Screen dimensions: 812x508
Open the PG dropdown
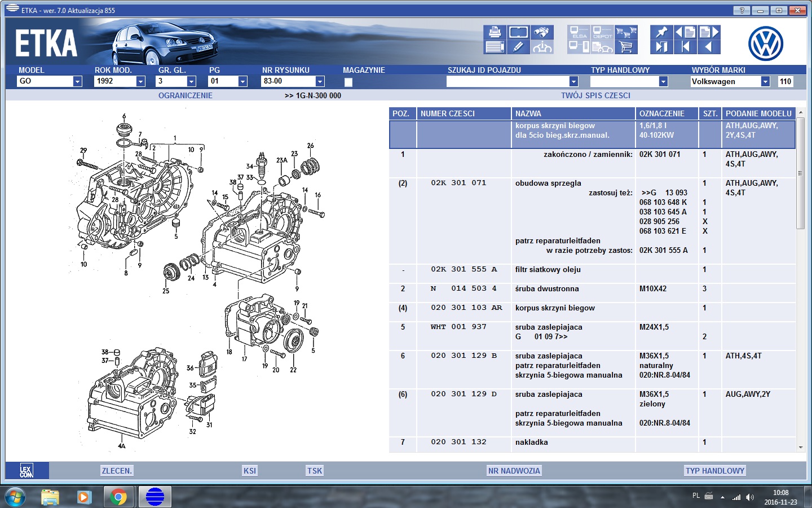(242, 81)
